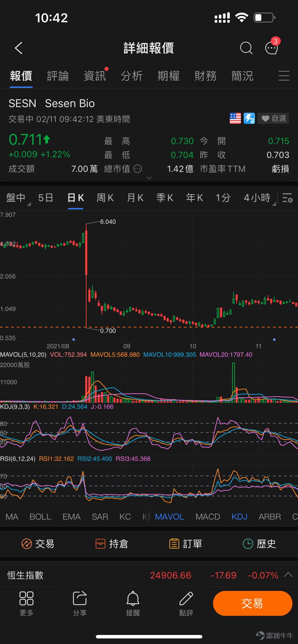Tap the 成交額 7.00萬 value

point(84,169)
